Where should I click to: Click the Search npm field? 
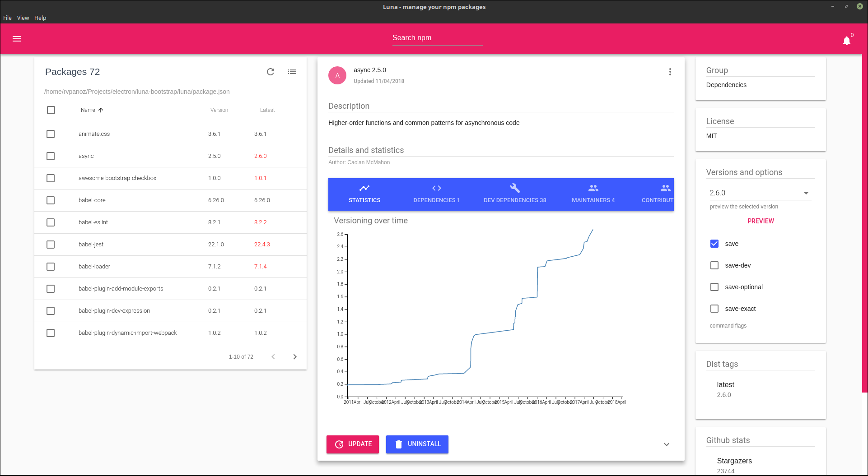(x=437, y=38)
